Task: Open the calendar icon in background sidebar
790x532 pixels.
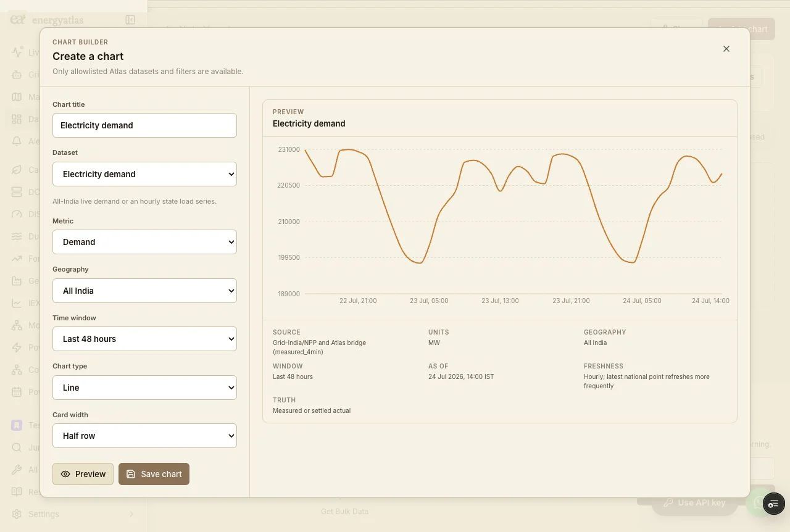Action: pos(17,392)
